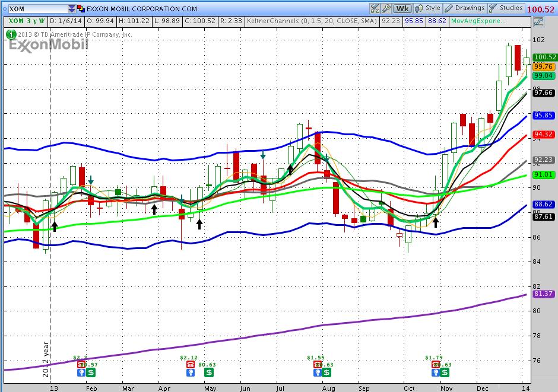Click the blue lightbulb icon below $2.12

191,372
